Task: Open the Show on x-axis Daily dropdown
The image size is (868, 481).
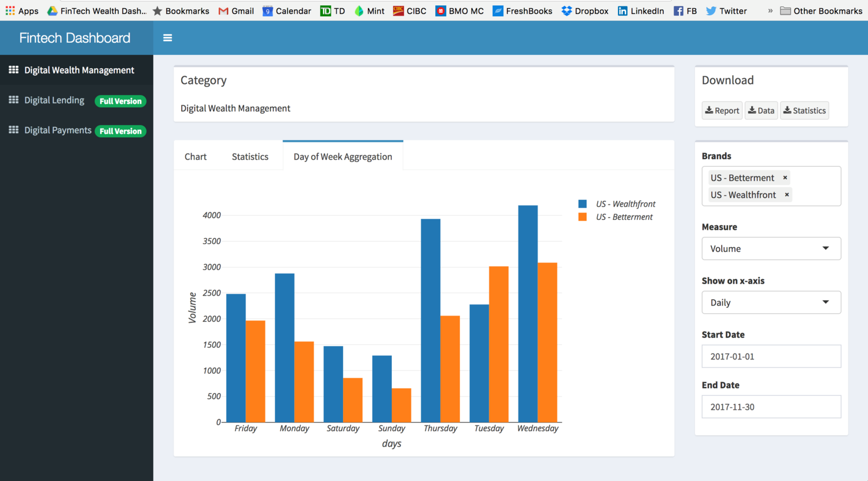Action: [771, 302]
